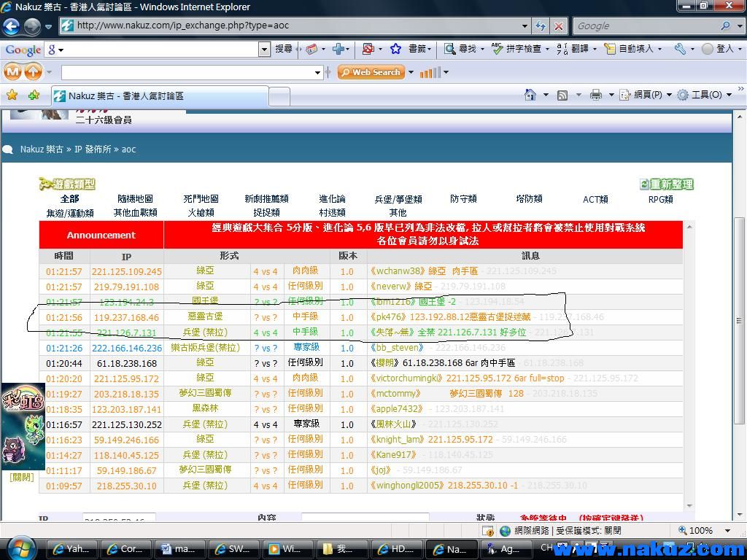Expand the Google toolbar search box dropdown

265,49
